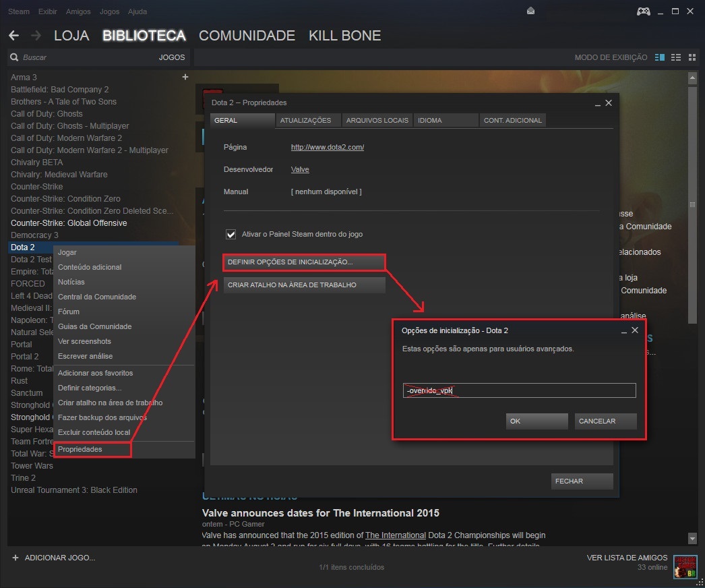Viewport: 705px width, 588px height.
Task: Select Arma 3 in the library list
Action: pyautogui.click(x=24, y=78)
